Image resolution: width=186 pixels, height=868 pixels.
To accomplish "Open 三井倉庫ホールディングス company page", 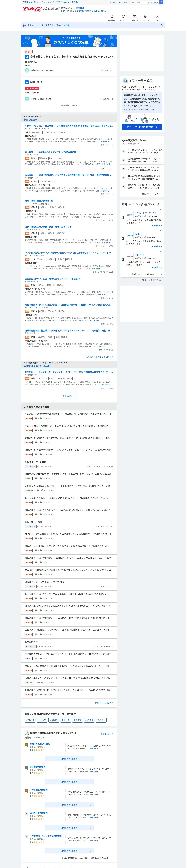I will [46, 836].
